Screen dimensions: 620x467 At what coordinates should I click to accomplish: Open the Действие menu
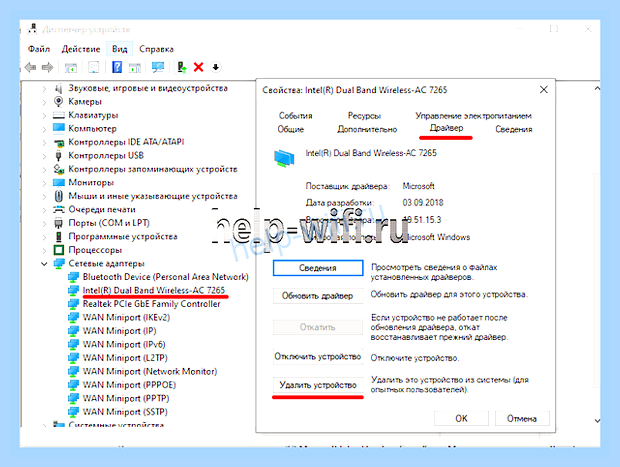[81, 49]
